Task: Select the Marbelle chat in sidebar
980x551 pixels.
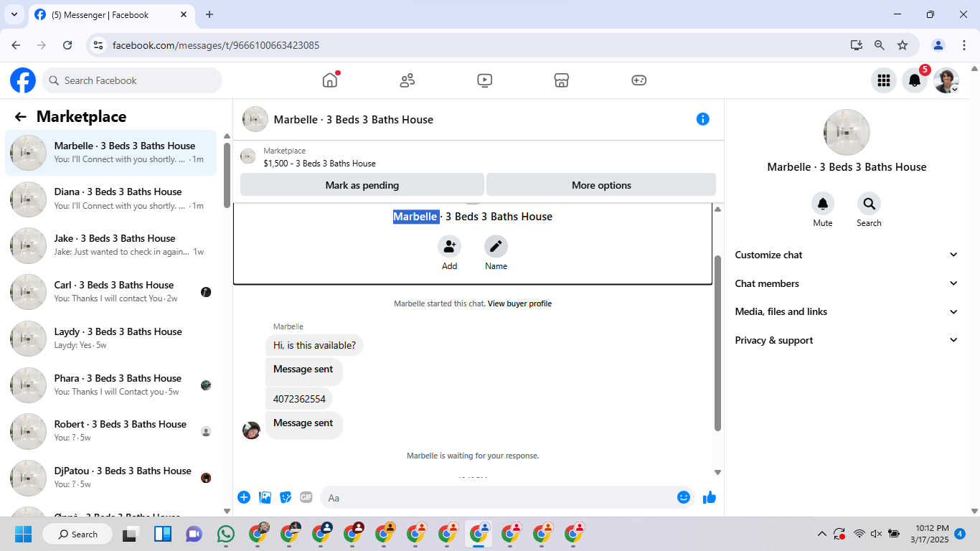Action: pyautogui.click(x=111, y=153)
